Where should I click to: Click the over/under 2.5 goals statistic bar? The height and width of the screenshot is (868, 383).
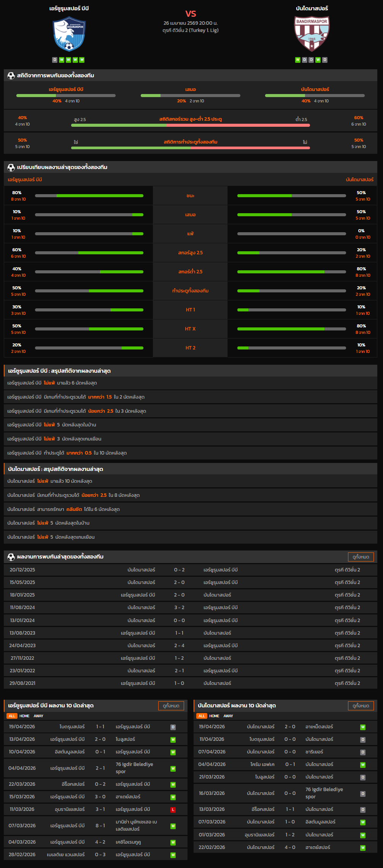190,125
